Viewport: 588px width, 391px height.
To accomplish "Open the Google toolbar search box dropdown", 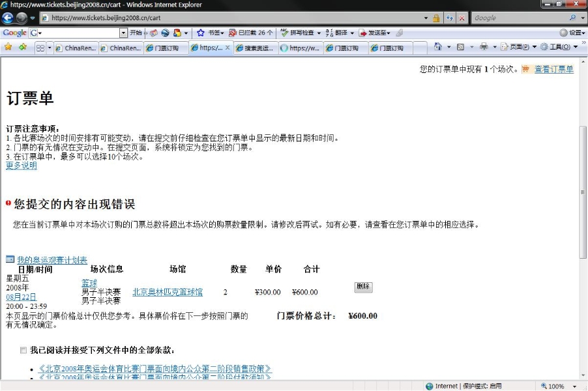I will 123,33.
